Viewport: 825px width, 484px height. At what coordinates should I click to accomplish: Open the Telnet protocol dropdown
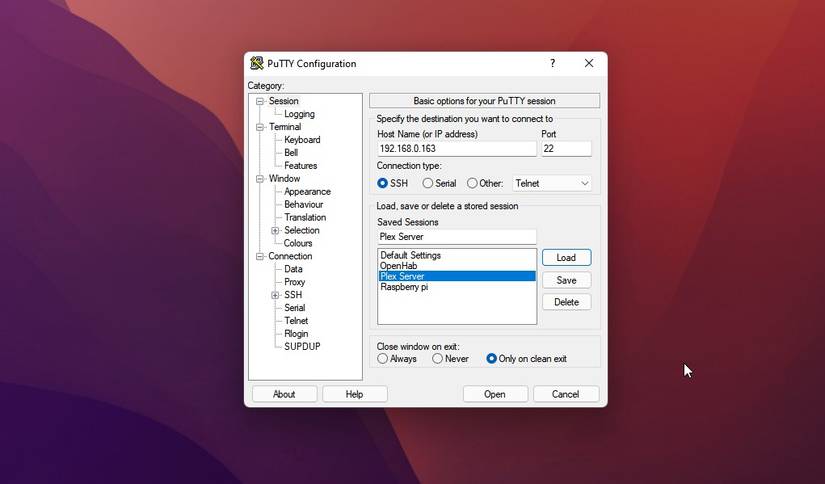pyautogui.click(x=552, y=183)
